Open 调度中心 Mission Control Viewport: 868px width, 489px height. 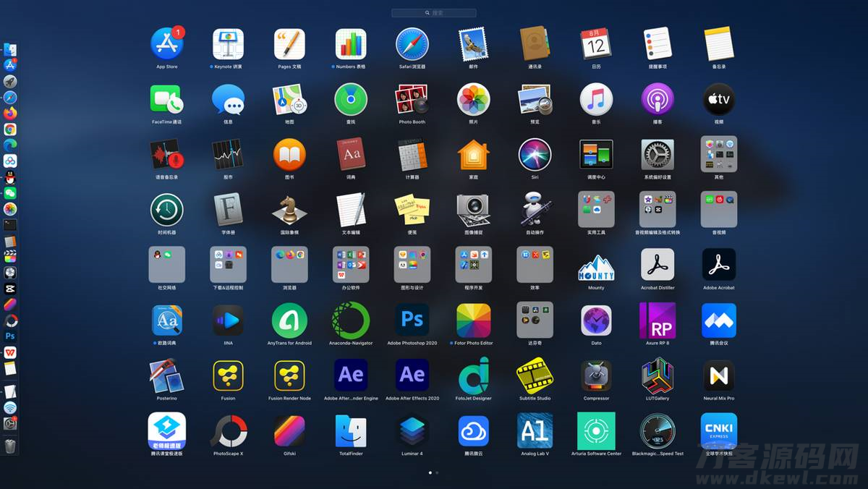tap(596, 155)
